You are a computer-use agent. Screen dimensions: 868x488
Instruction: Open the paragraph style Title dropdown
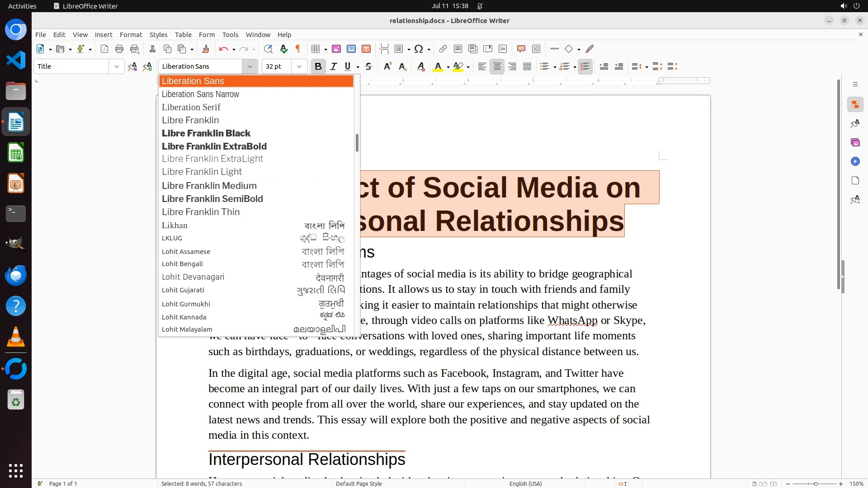point(116,66)
